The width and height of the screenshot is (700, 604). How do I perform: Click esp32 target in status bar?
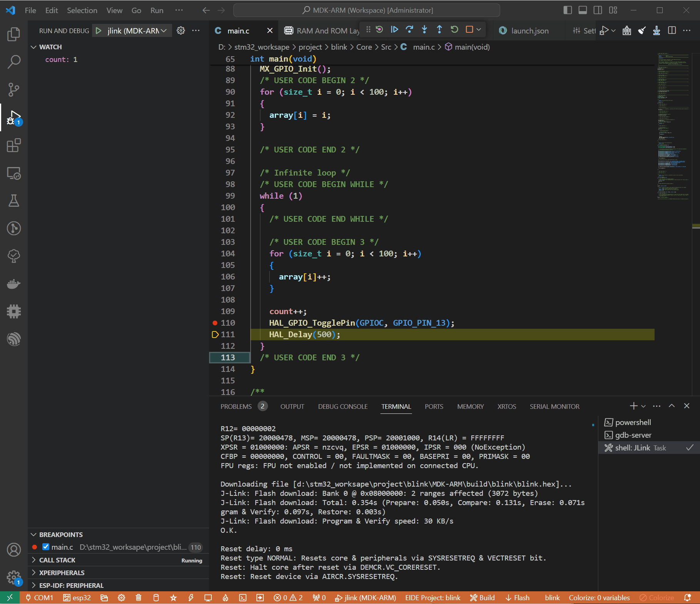coord(77,597)
